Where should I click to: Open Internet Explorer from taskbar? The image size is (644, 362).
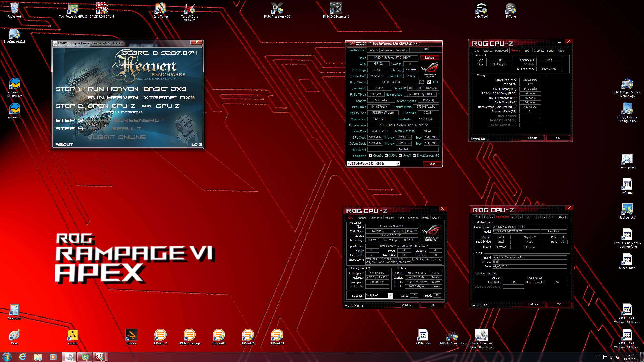pos(22,357)
